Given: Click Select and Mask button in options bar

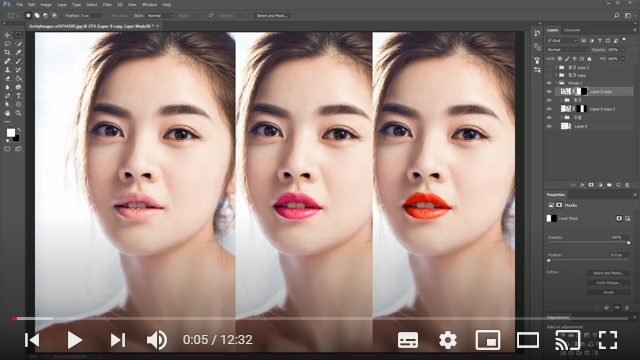Looking at the screenshot, I should (x=272, y=16).
